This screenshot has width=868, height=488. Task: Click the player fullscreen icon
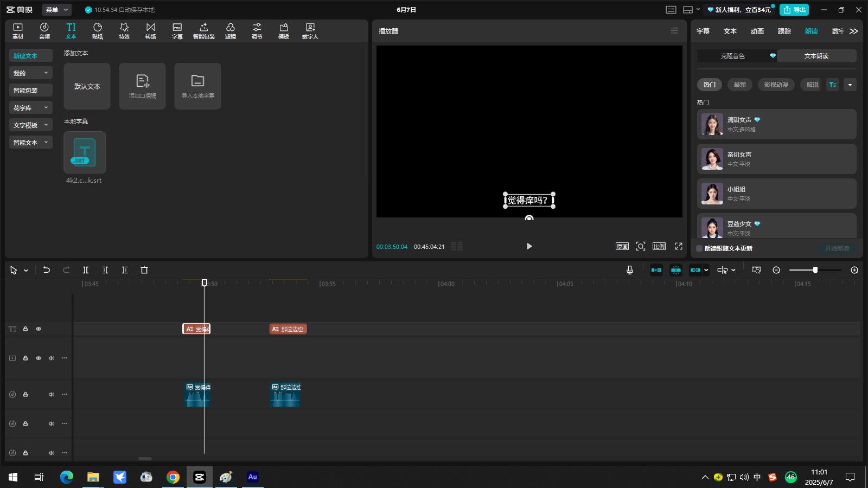click(679, 246)
